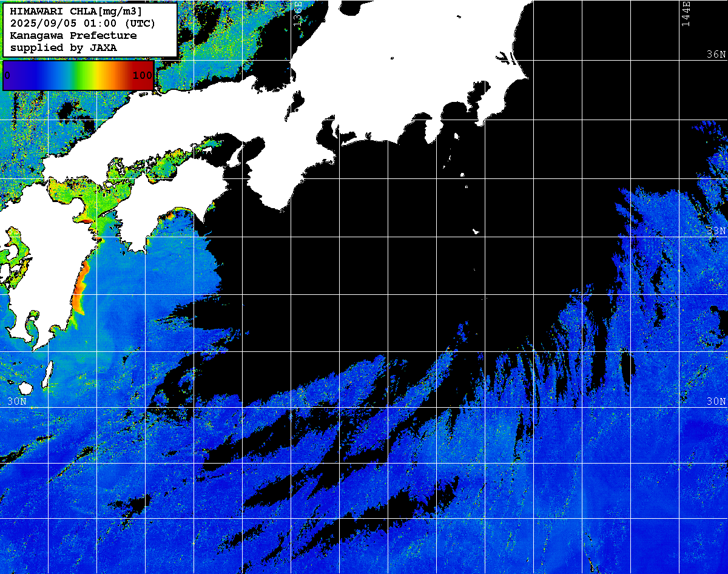Image resolution: width=728 pixels, height=574 pixels.
Task: Select the 2025/09/05 01:00 (UTC) timestamp
Action: 83,24
